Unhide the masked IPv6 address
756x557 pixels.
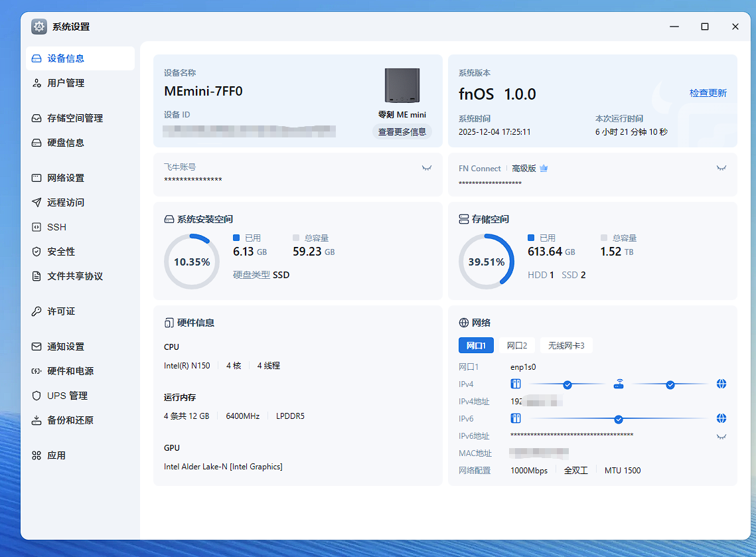pos(721,436)
